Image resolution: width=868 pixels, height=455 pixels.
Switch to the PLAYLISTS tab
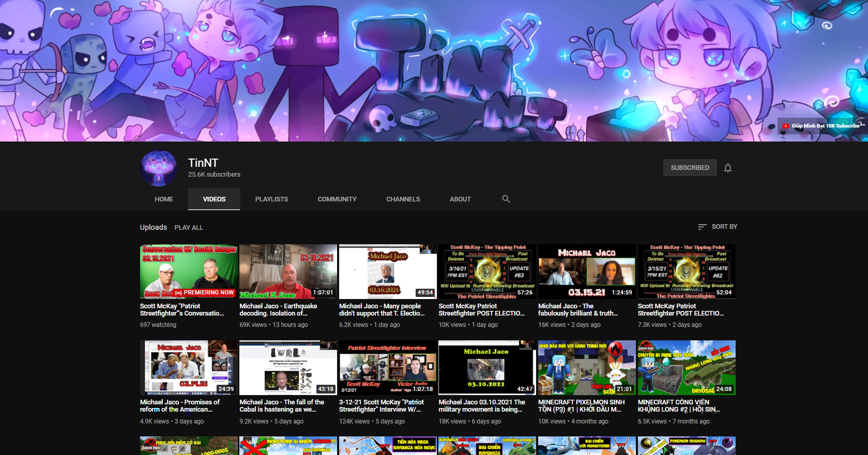(x=271, y=199)
